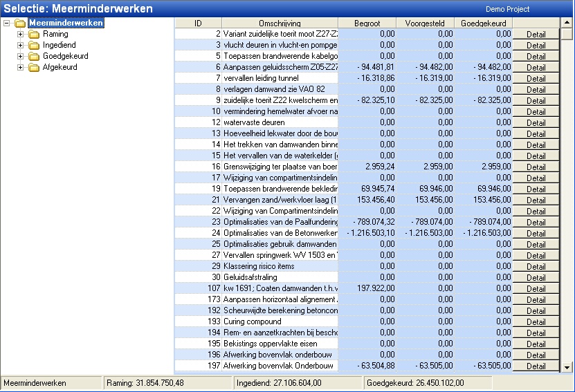The height and width of the screenshot is (392, 575).
Task: Click the scrollbar down arrow
Action: 567,367
